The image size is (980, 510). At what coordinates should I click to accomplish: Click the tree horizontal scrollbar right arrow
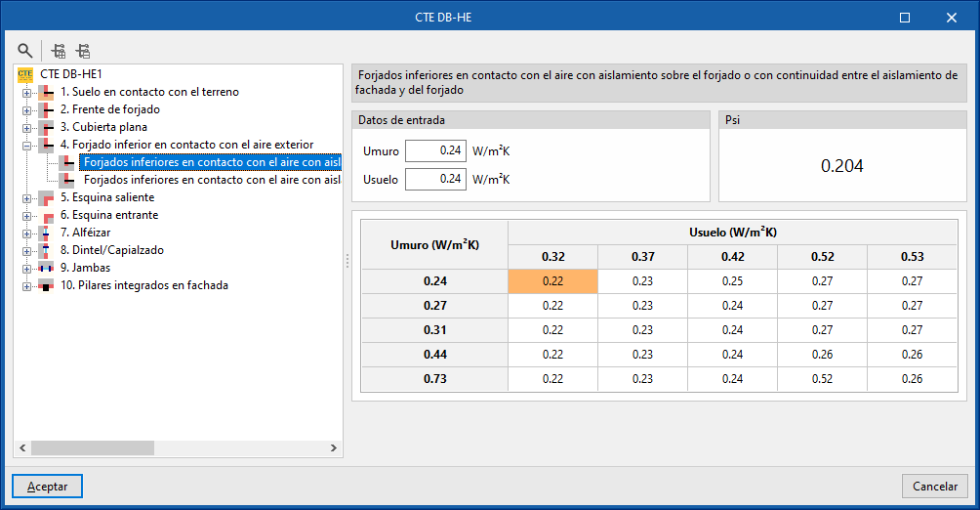click(x=334, y=448)
